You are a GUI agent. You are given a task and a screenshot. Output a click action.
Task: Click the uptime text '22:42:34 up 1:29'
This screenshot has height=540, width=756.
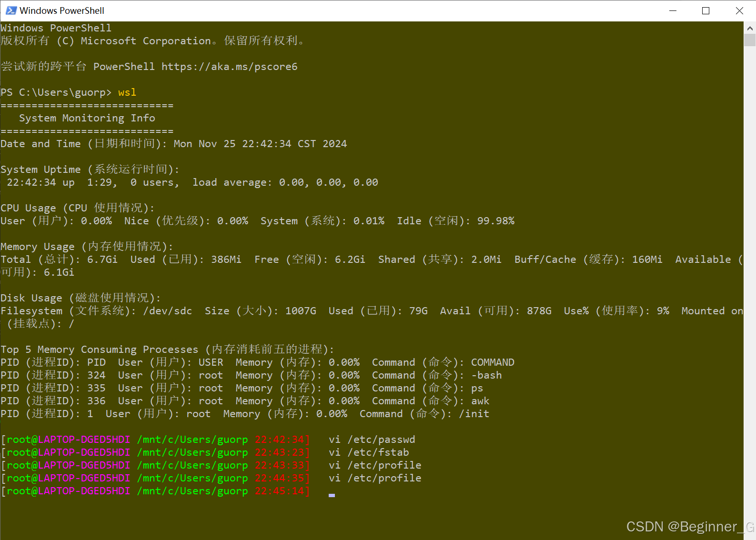(x=60, y=182)
